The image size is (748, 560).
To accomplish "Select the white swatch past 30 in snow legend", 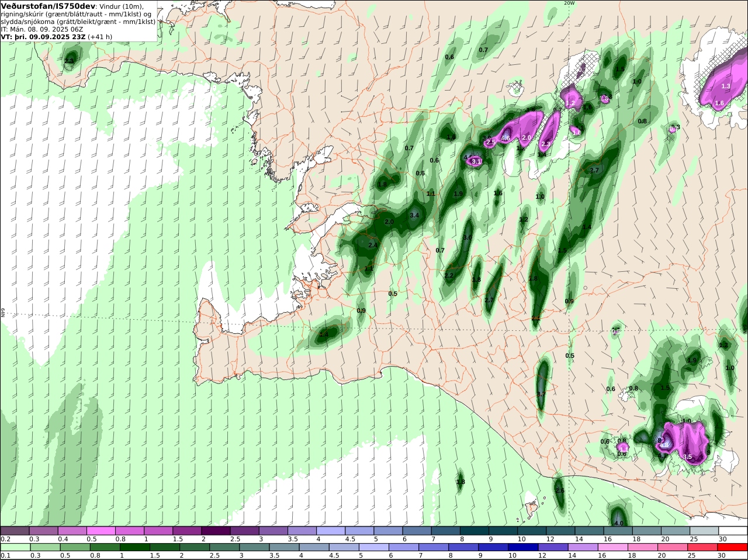I will point(733,531).
